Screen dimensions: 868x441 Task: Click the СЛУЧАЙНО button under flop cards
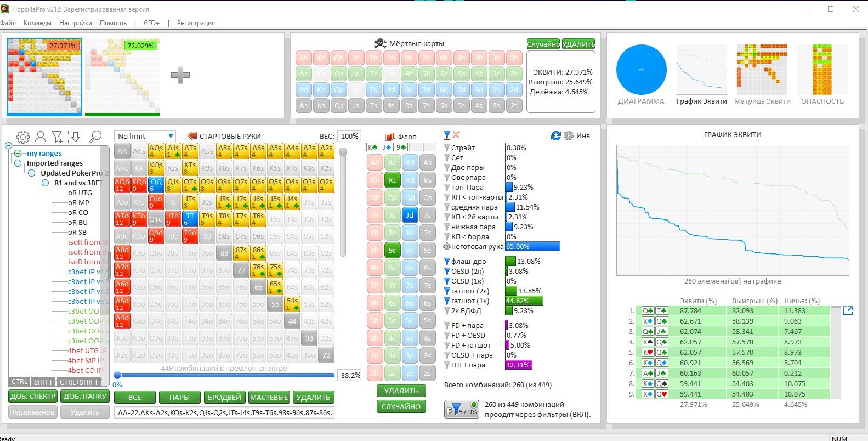pyautogui.click(x=401, y=406)
